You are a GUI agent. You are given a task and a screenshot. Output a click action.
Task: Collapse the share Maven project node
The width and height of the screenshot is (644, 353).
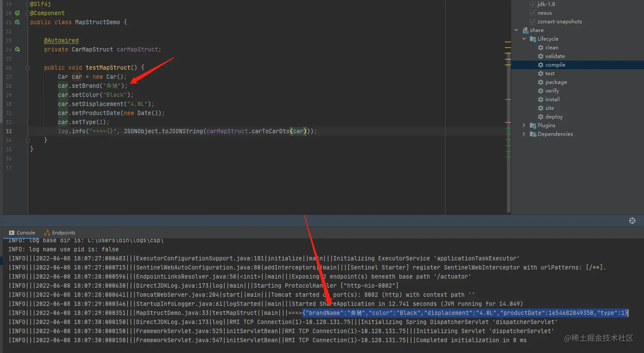pos(516,30)
